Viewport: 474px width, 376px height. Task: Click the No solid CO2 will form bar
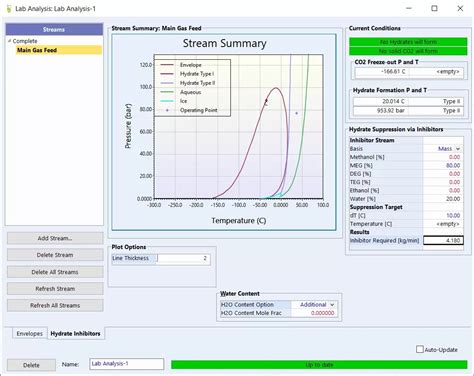408,51
